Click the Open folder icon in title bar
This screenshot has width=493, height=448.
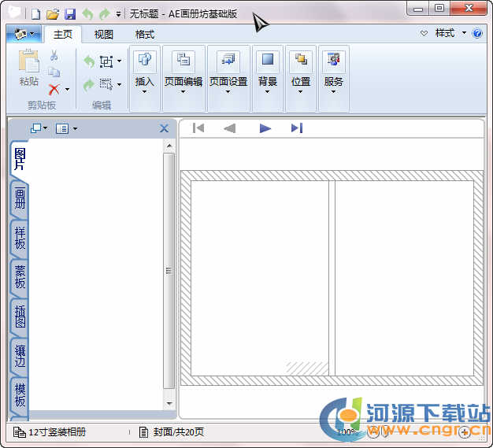[53, 14]
